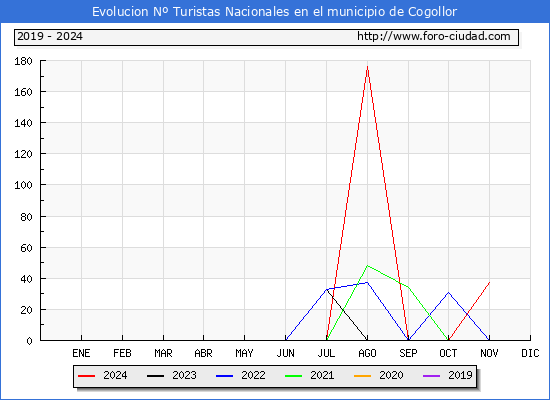Click the 2019 legend label
Image resolution: width=550 pixels, height=400 pixels.
pos(460,375)
